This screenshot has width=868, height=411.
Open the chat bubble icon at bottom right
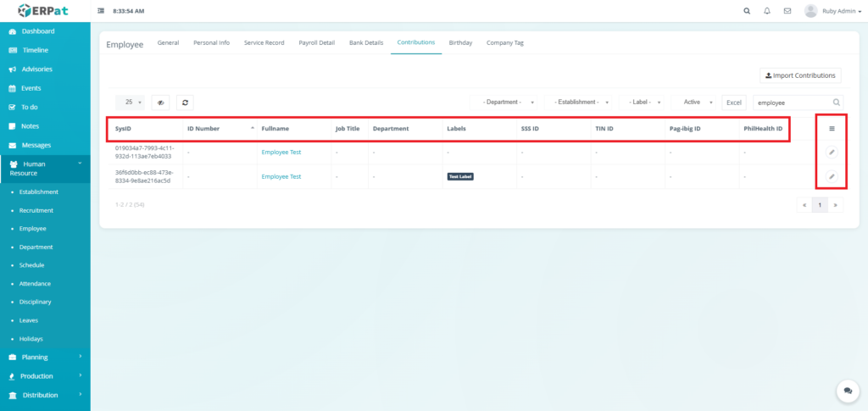pyautogui.click(x=847, y=391)
